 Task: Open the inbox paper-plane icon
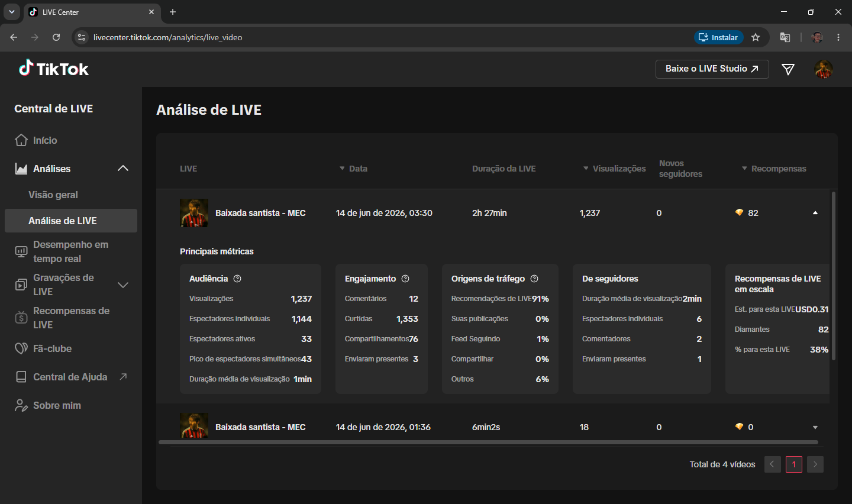point(788,69)
